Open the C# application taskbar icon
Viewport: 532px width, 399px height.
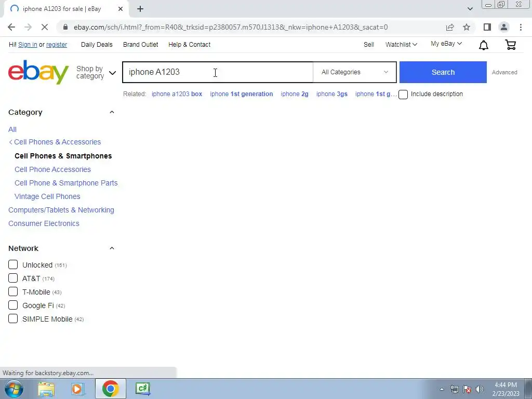142,389
